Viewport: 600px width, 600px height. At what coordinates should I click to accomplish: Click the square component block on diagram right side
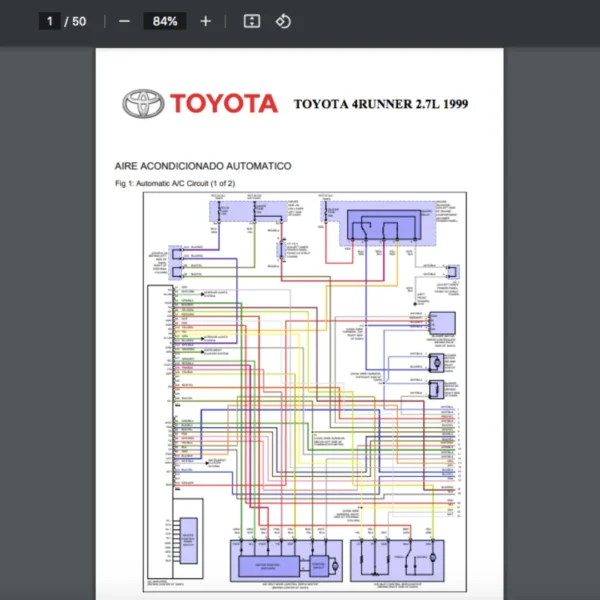point(441,323)
